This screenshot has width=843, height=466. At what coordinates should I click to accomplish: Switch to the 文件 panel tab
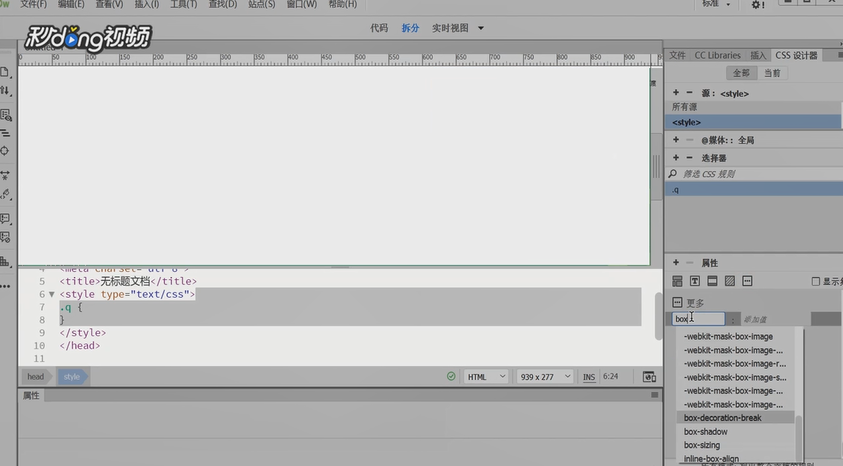677,55
